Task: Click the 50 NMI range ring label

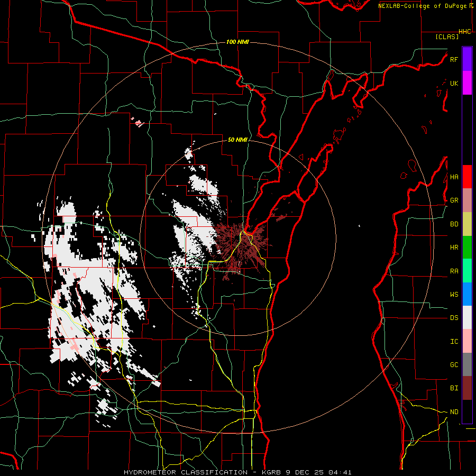Action: pyautogui.click(x=237, y=140)
